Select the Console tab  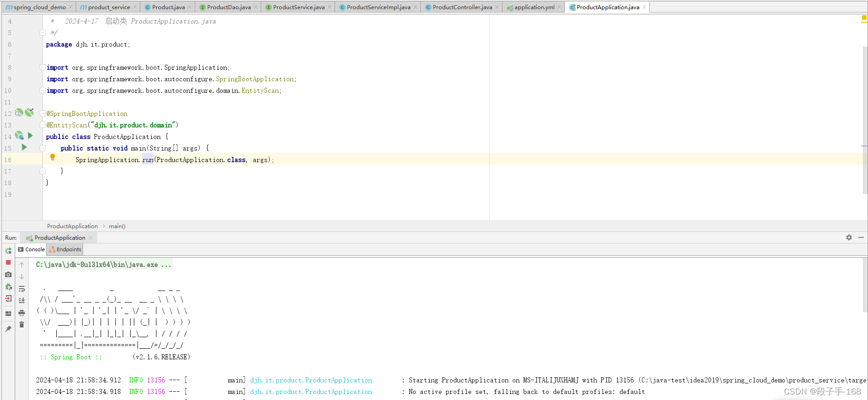tap(31, 249)
